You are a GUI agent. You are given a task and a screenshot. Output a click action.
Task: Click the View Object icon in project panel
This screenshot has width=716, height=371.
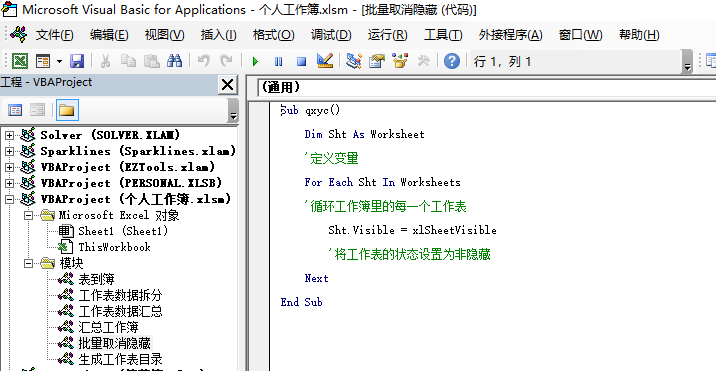[37, 110]
